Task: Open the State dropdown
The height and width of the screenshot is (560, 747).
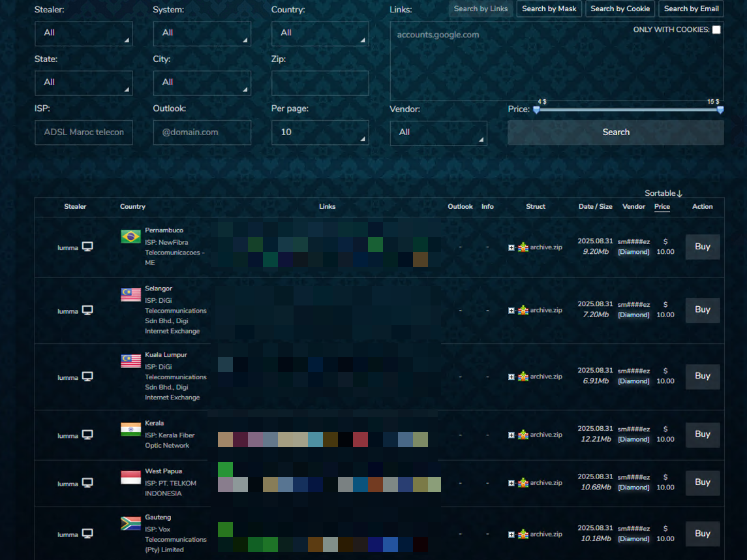Action: point(84,83)
